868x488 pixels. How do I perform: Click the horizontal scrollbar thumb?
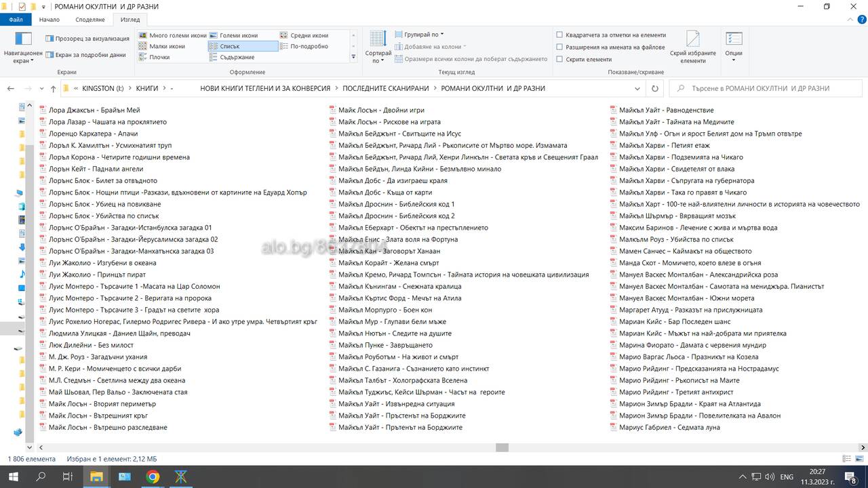tap(502, 447)
